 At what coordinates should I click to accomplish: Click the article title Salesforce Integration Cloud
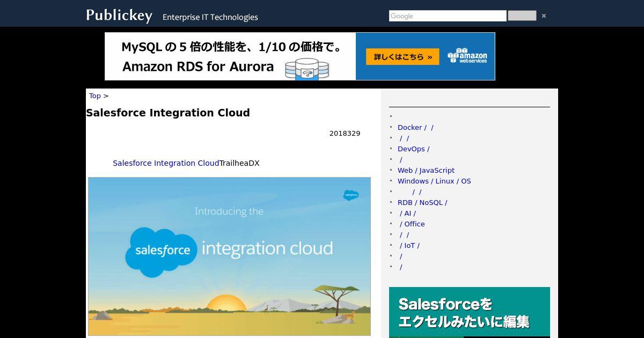pyautogui.click(x=168, y=113)
